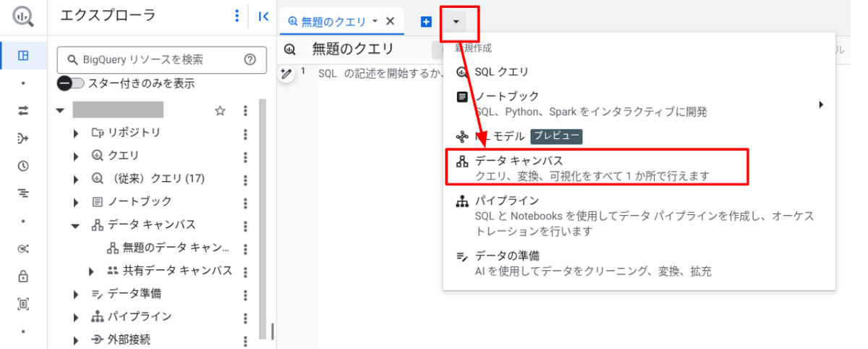
Task: Choose パイプライン from the create menu
Action: point(639,216)
